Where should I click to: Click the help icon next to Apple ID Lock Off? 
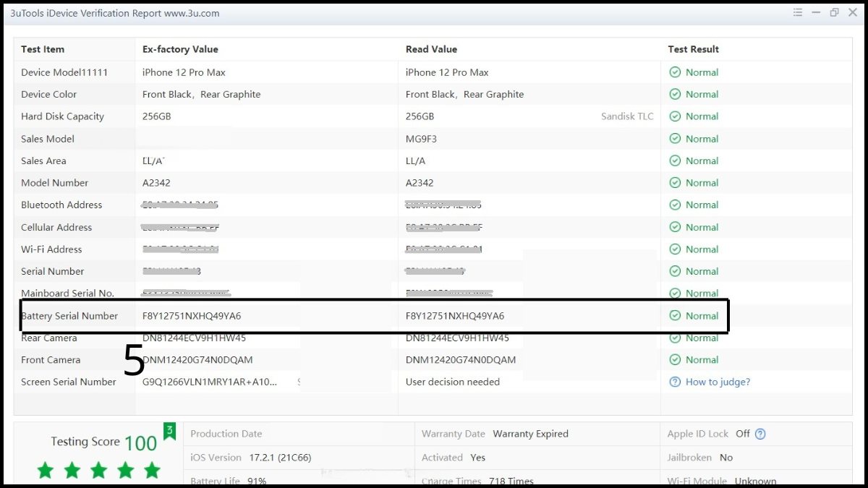pyautogui.click(x=759, y=434)
